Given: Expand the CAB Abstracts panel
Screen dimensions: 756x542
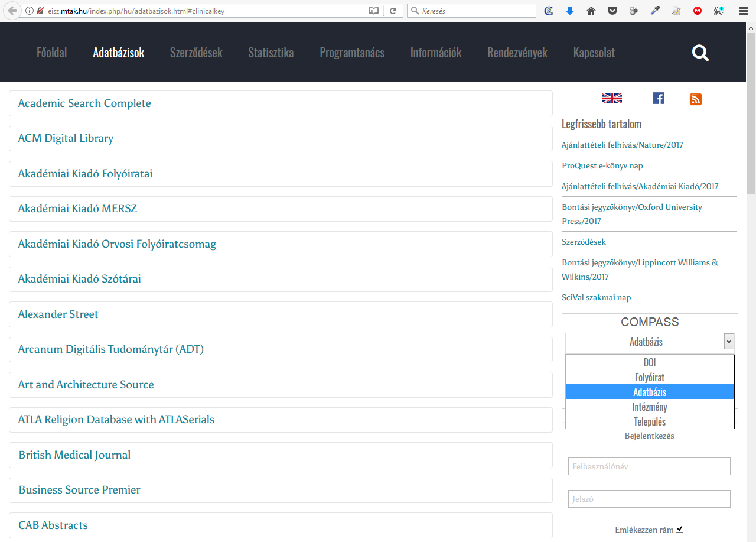Looking at the screenshot, I should click(281, 525).
